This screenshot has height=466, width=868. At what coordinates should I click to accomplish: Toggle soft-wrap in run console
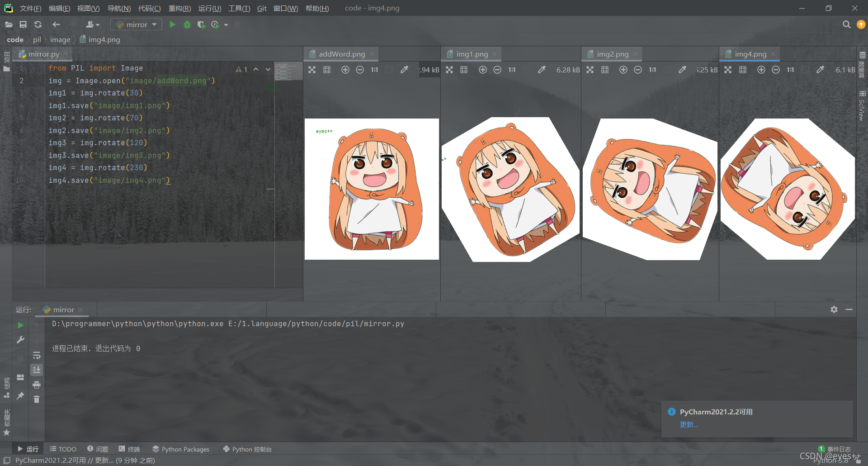[x=37, y=355]
